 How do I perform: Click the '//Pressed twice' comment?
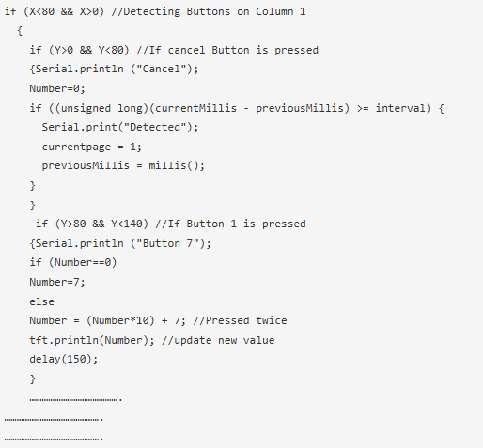(240, 320)
